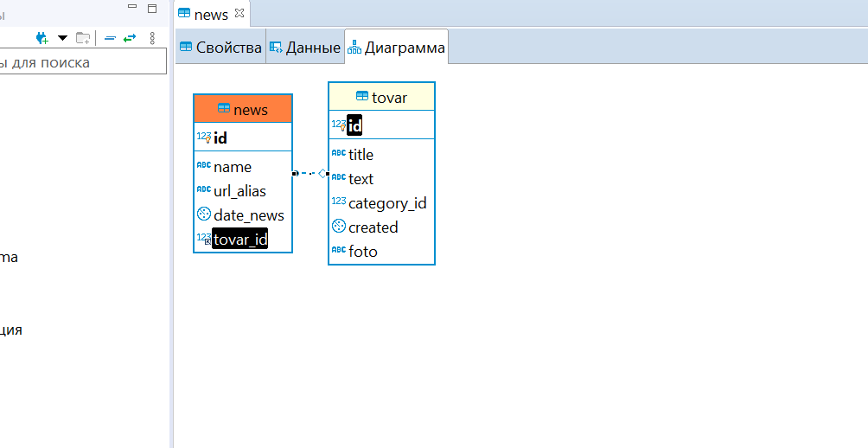Click the foreign key icon beside tovar_id

coord(204,239)
